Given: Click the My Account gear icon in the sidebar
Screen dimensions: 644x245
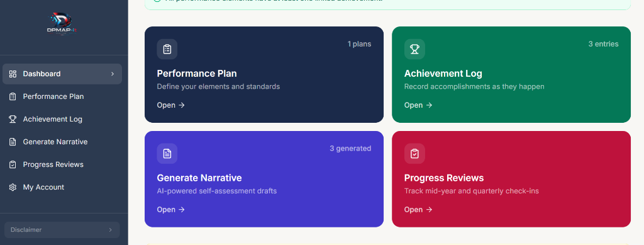Looking at the screenshot, I should click(x=13, y=187).
